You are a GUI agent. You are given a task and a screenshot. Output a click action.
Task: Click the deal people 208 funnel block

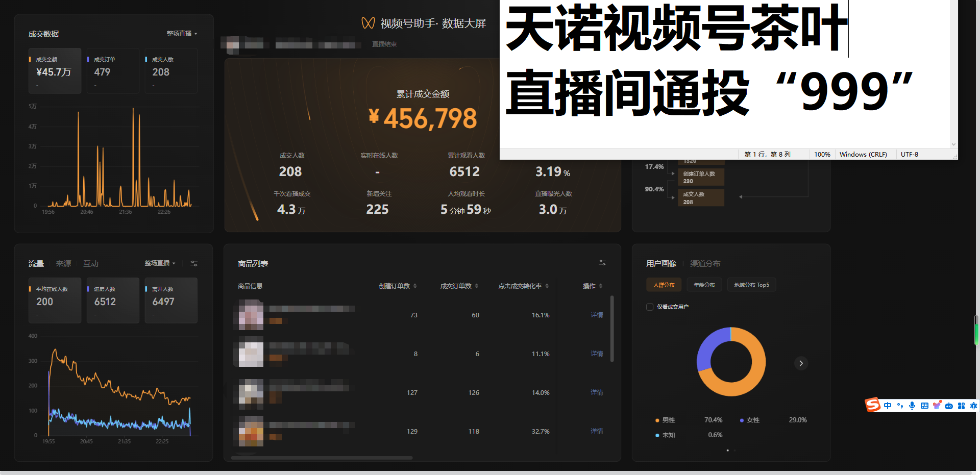701,198
